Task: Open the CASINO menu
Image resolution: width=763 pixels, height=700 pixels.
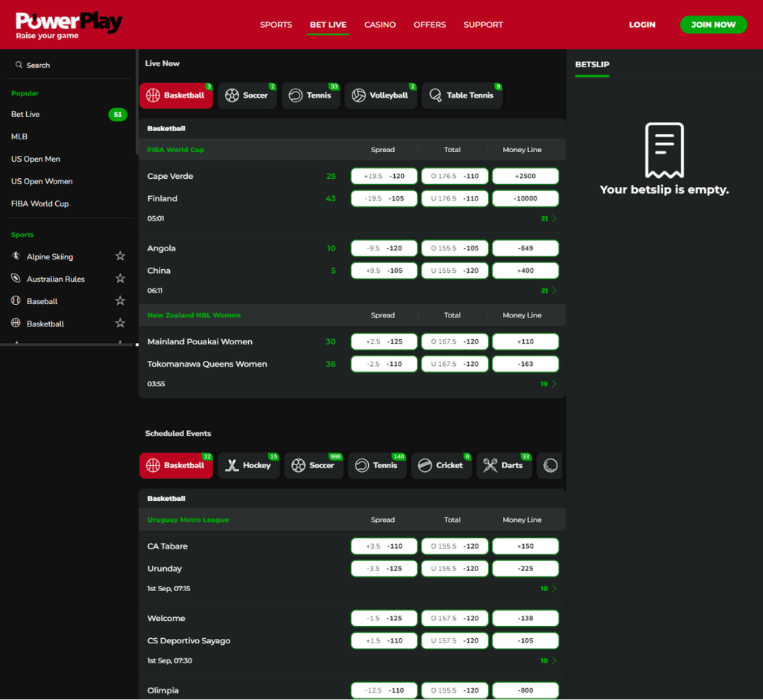Action: click(x=380, y=25)
